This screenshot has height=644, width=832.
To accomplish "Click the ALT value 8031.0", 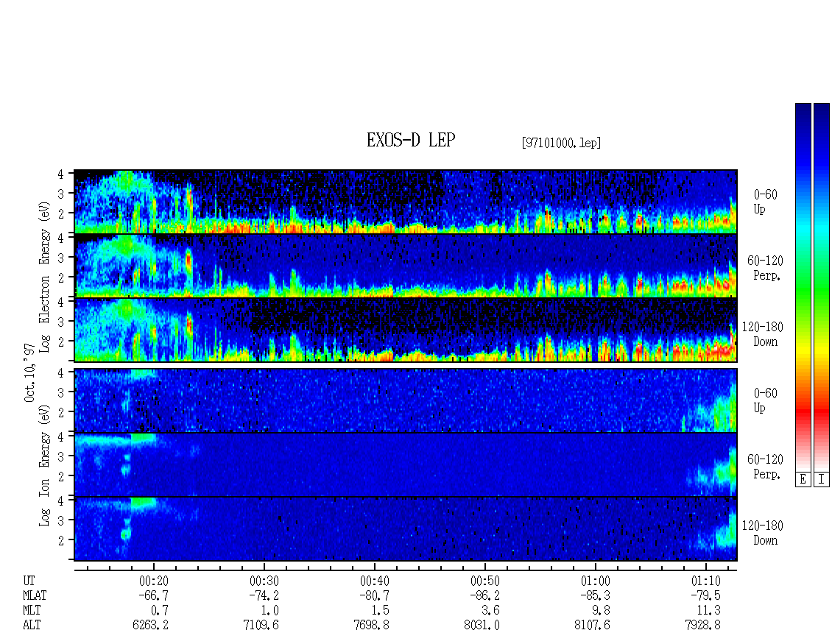I will tap(482, 626).
